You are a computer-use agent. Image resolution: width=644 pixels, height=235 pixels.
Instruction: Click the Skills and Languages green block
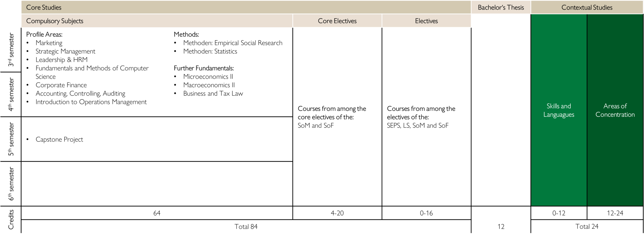559,110
